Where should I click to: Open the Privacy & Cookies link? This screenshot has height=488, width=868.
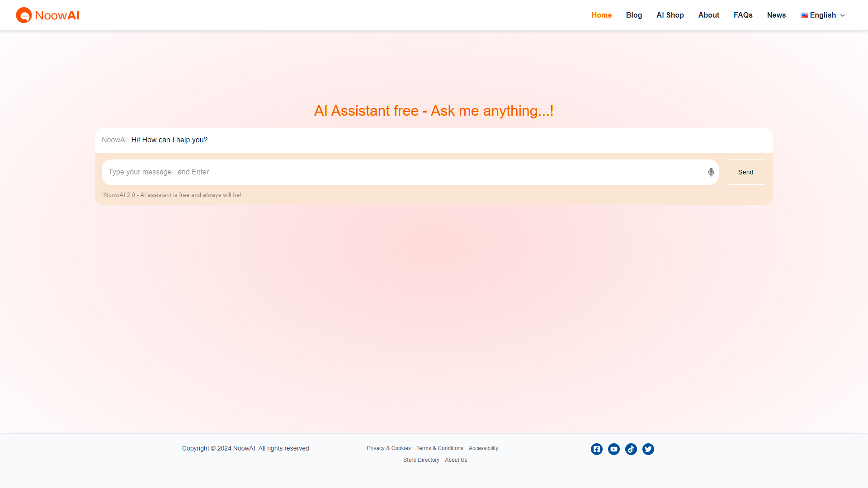tap(389, 448)
